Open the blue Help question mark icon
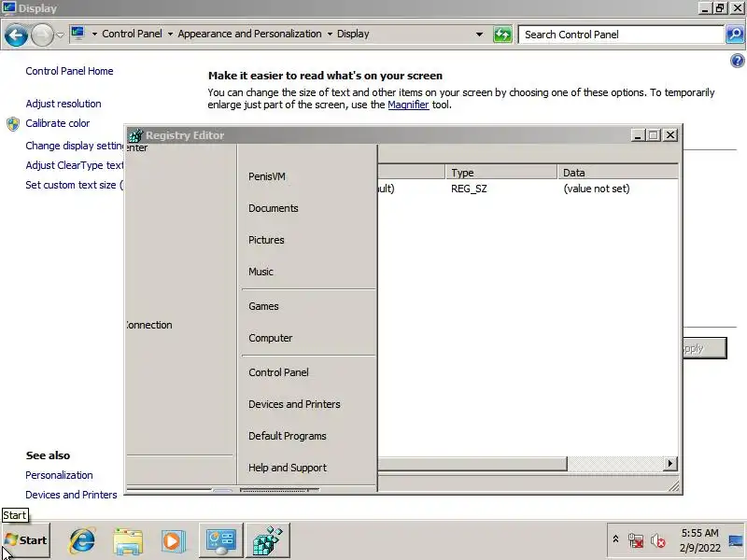747x560 pixels. pos(737,61)
